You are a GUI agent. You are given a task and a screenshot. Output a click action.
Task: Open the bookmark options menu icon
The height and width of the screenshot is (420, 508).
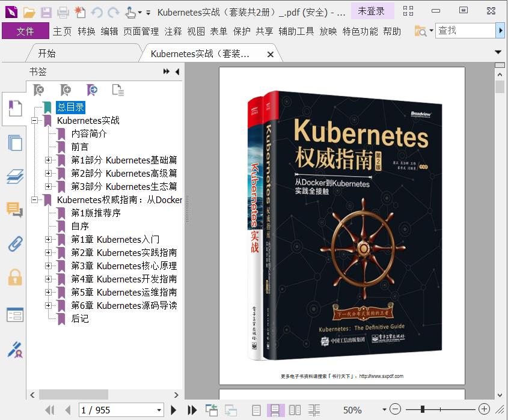tap(118, 90)
